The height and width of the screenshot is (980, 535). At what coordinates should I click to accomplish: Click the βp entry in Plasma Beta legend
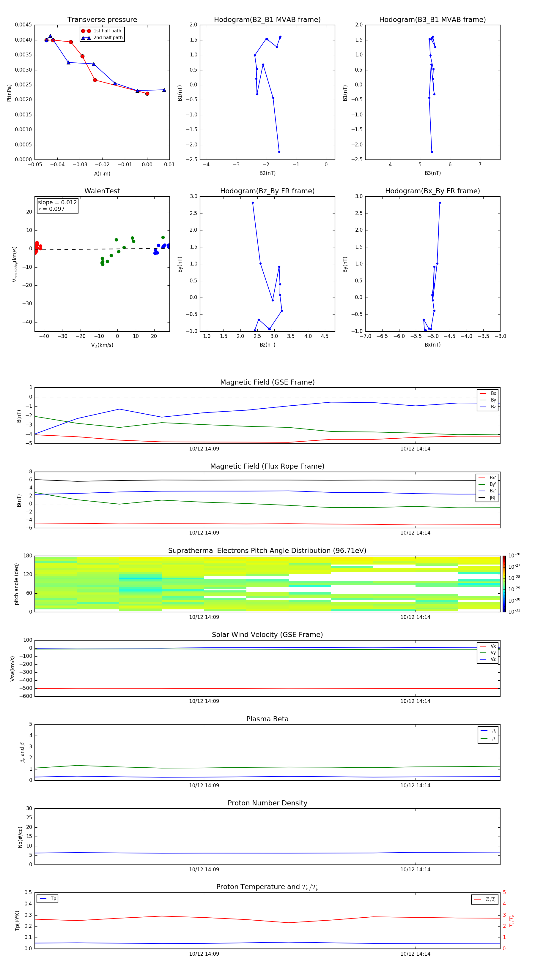click(488, 731)
